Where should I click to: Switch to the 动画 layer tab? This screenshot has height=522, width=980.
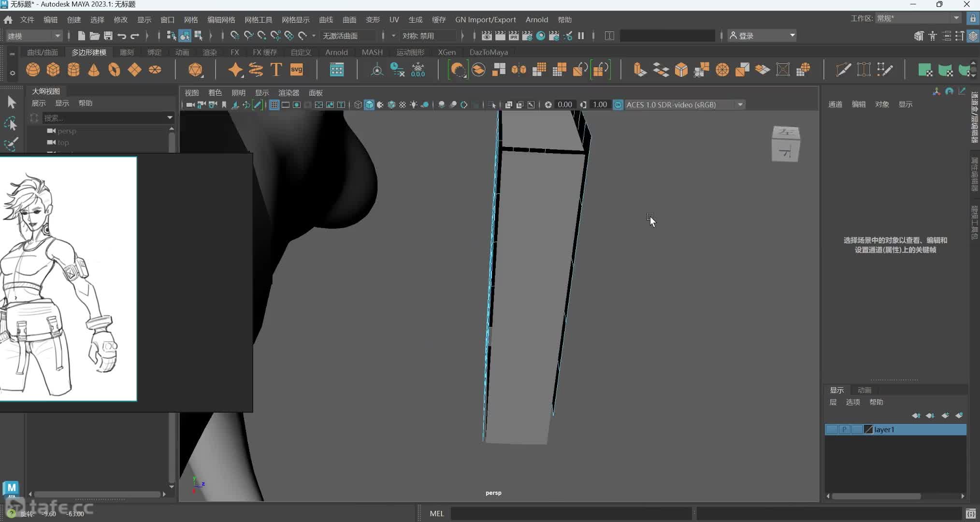point(864,390)
